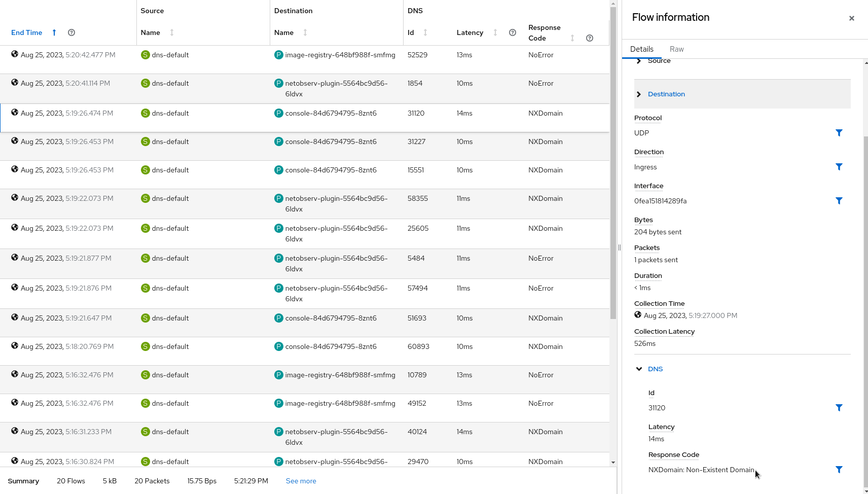Select dns-default in row with Id 5484

point(170,258)
